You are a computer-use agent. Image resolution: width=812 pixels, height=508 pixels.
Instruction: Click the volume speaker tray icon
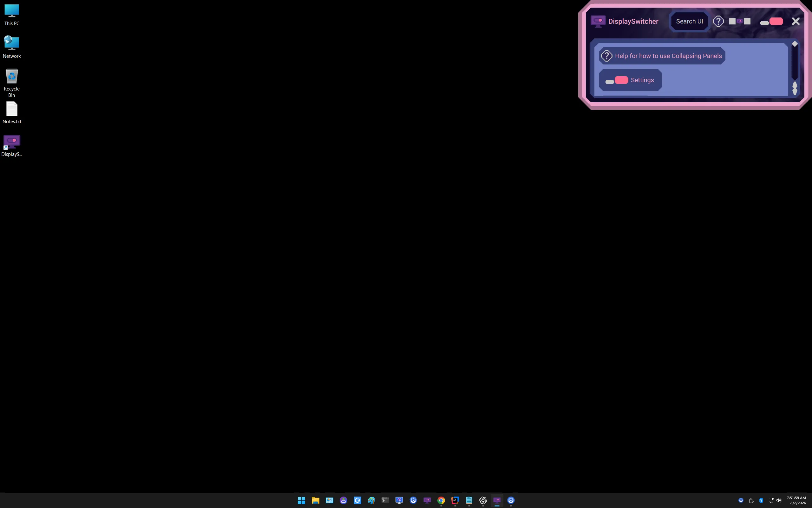[779, 500]
